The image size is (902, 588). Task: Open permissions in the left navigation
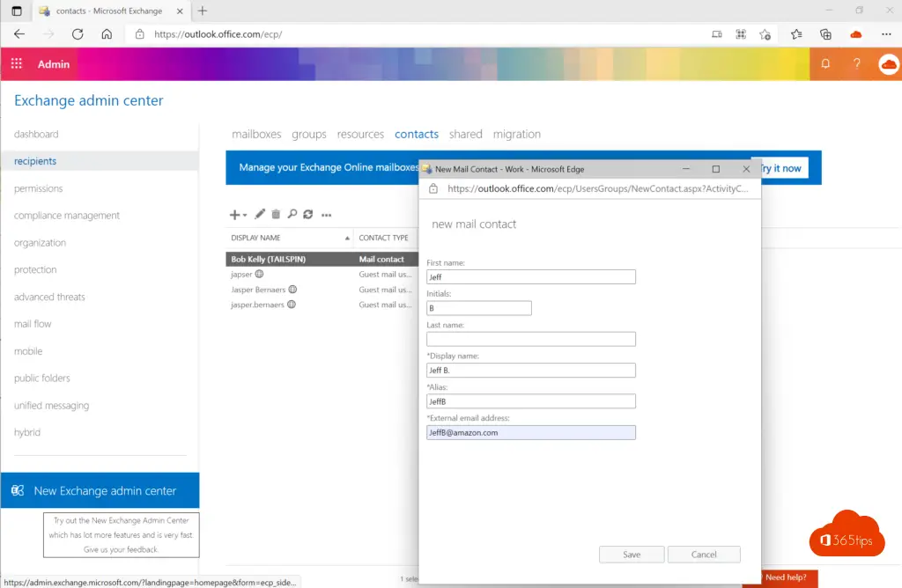pyautogui.click(x=39, y=188)
